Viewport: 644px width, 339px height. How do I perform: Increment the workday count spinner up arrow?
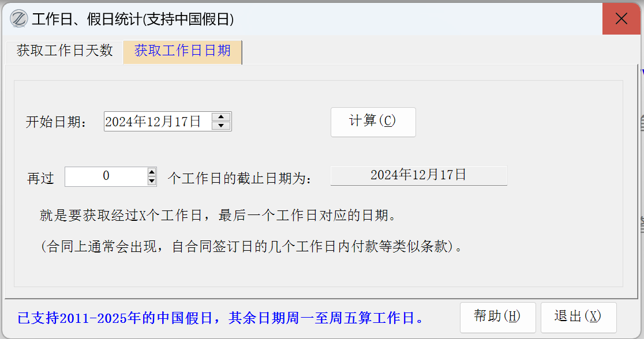click(152, 172)
